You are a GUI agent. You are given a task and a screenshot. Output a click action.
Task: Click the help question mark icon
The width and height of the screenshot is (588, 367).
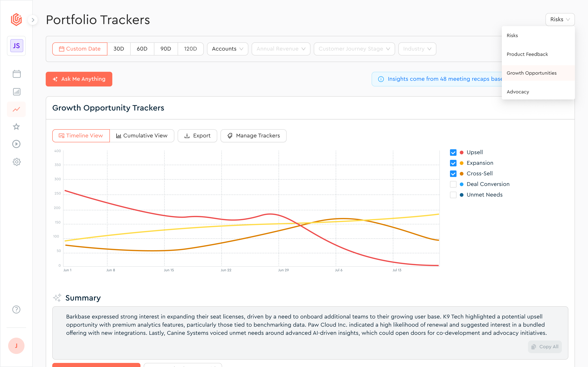[x=17, y=310]
